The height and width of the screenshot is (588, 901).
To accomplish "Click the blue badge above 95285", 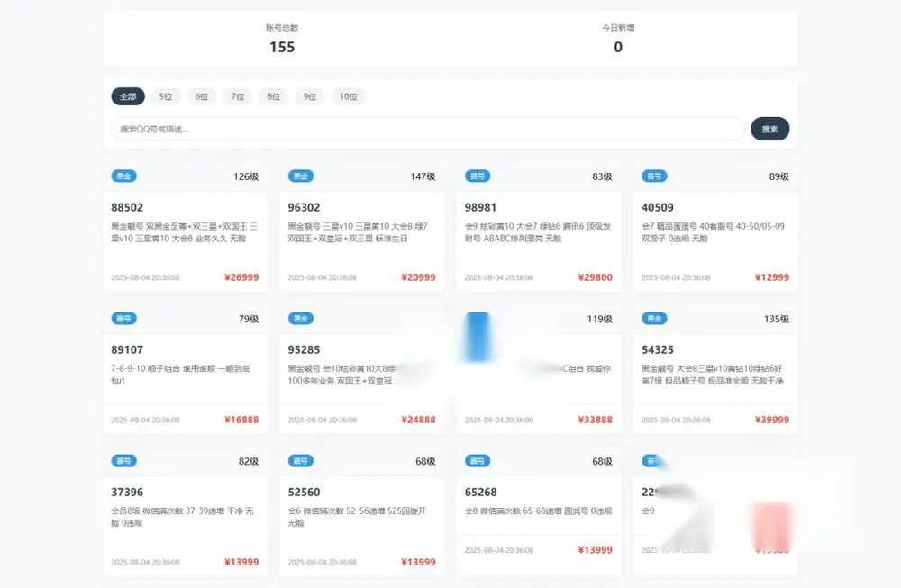I will pyautogui.click(x=301, y=319).
